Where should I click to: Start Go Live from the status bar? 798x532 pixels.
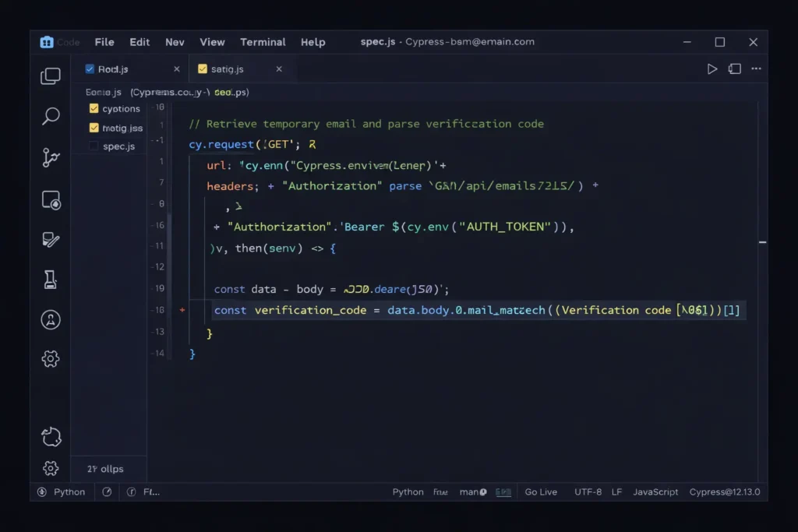[541, 491]
